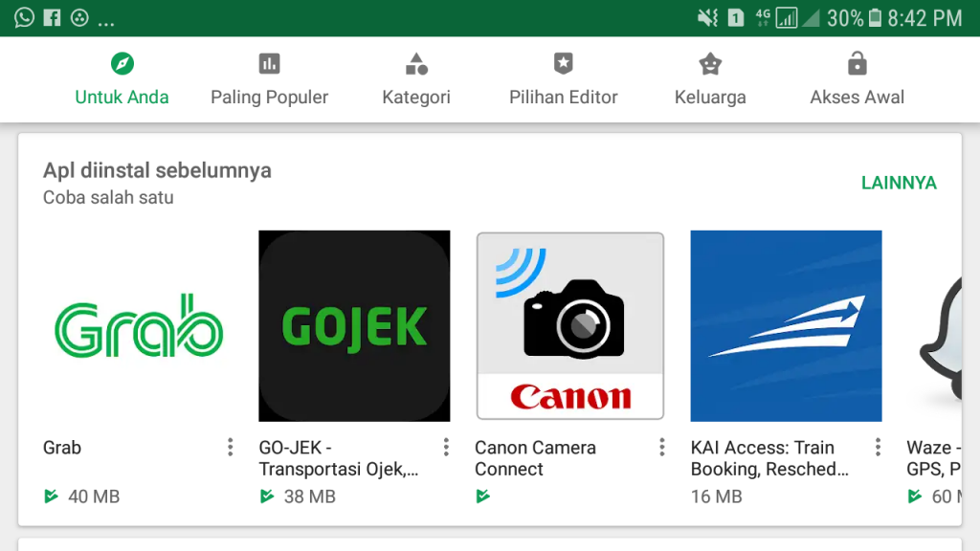
Task: Open Canon Camera Connect app icon
Action: (570, 326)
